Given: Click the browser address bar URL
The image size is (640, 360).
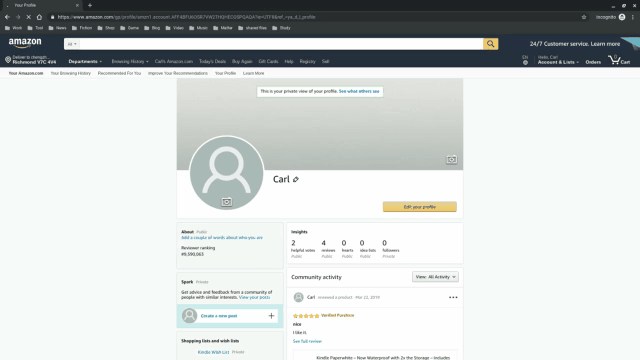Looking at the screenshot, I should [186, 17].
